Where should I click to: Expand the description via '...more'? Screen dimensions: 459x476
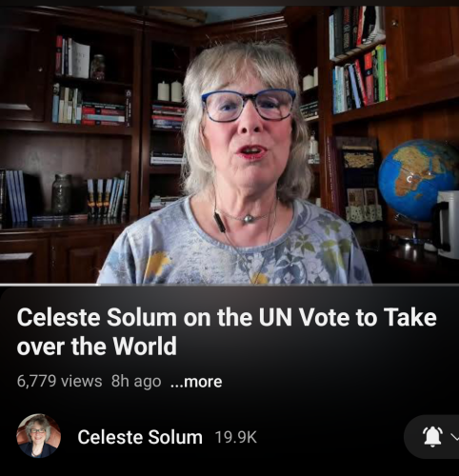tap(196, 382)
